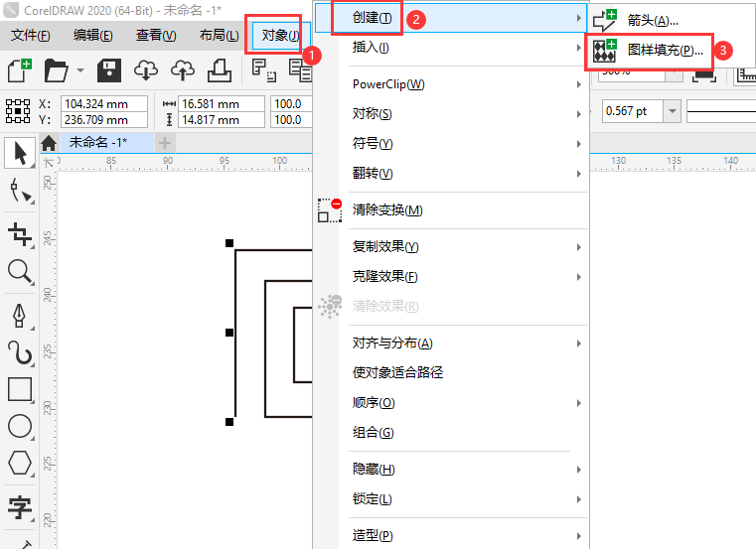Click the Save floppy disk icon
This screenshot has width=756, height=549.
pyautogui.click(x=109, y=70)
